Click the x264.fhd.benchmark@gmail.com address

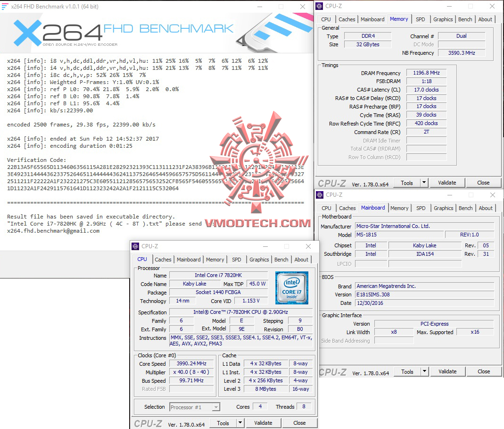[53, 231]
